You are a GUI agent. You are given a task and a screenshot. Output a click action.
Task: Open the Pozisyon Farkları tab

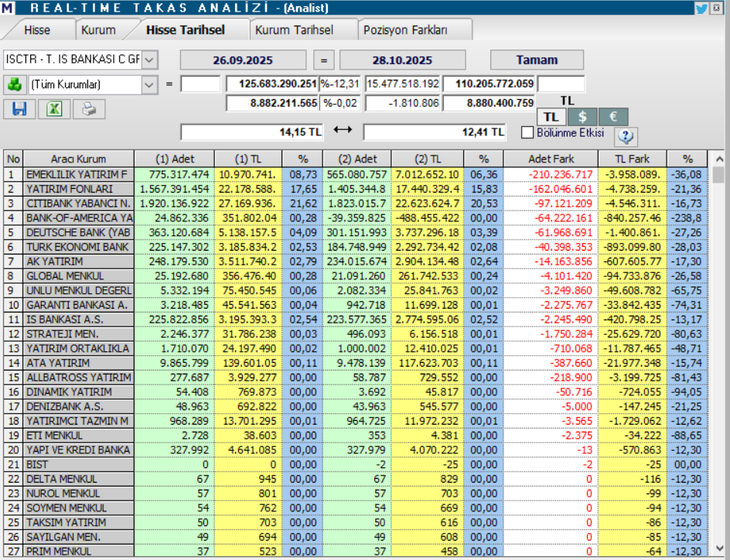point(416,30)
